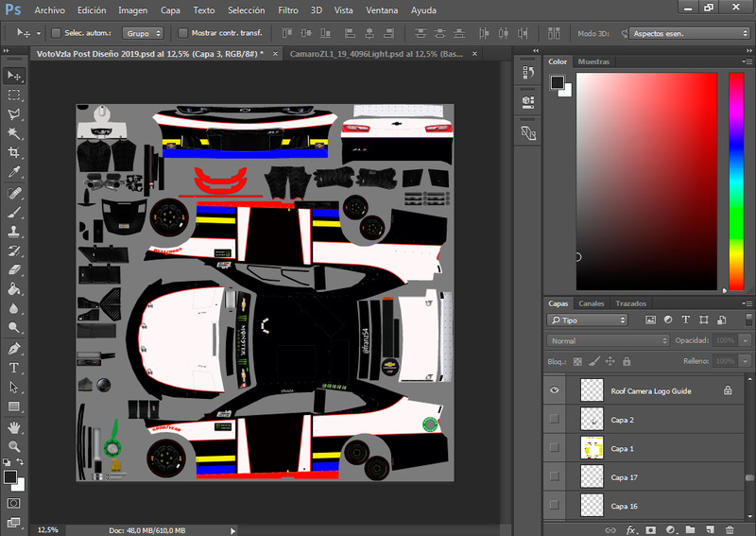Select the Zoom tool
Screen dimensions: 756x536
click(x=14, y=447)
